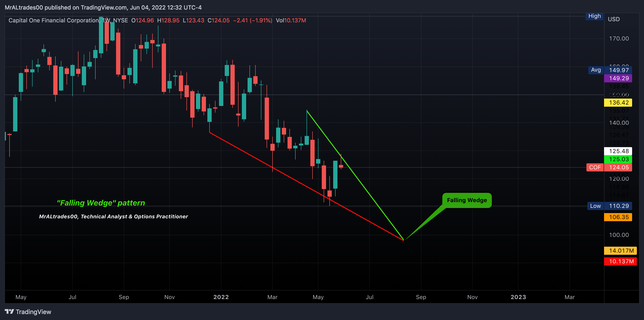Click the High price label
This screenshot has height=320, width=644.
point(595,16)
